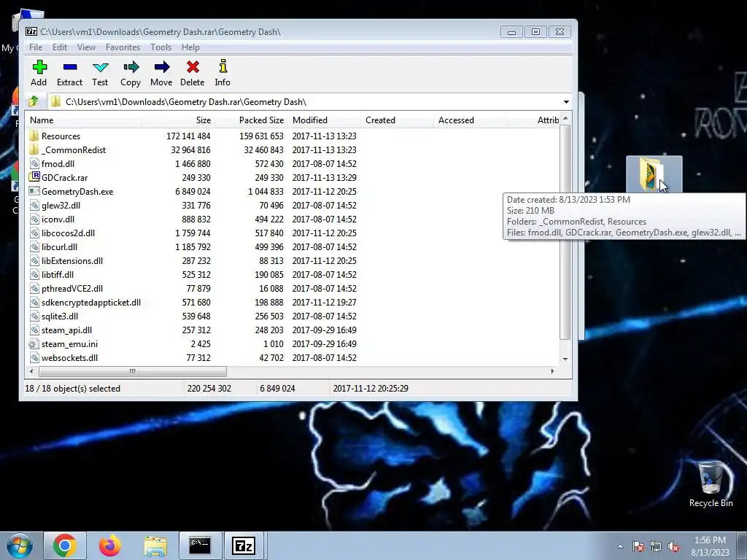This screenshot has height=560, width=747.
Task: Sort by the Name column header
Action: coord(83,120)
